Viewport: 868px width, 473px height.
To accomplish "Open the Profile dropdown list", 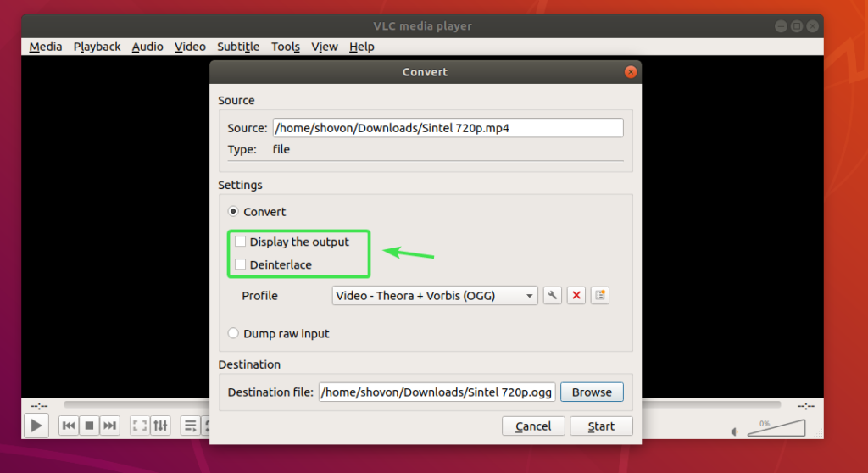I will click(x=435, y=295).
